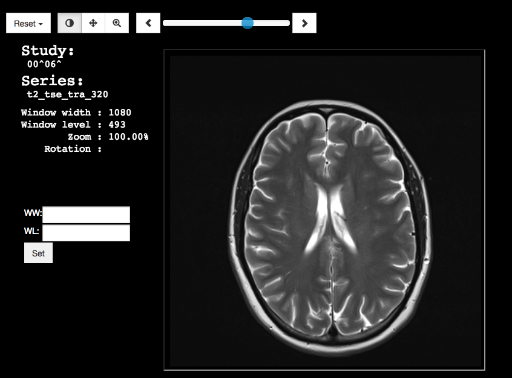Select the pan move tool

(x=93, y=23)
